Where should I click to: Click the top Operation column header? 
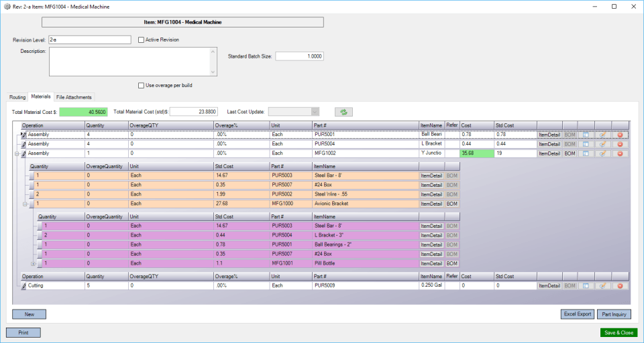[x=52, y=125]
